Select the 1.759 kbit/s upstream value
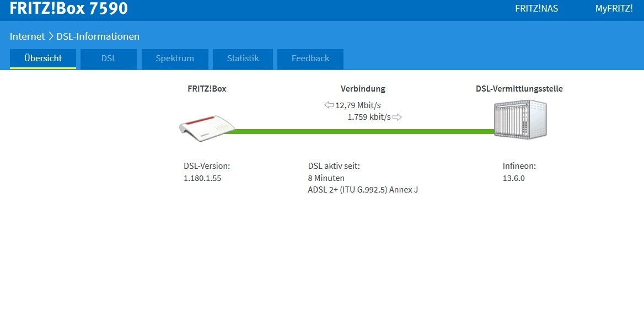This screenshot has height=331, width=644. (369, 117)
